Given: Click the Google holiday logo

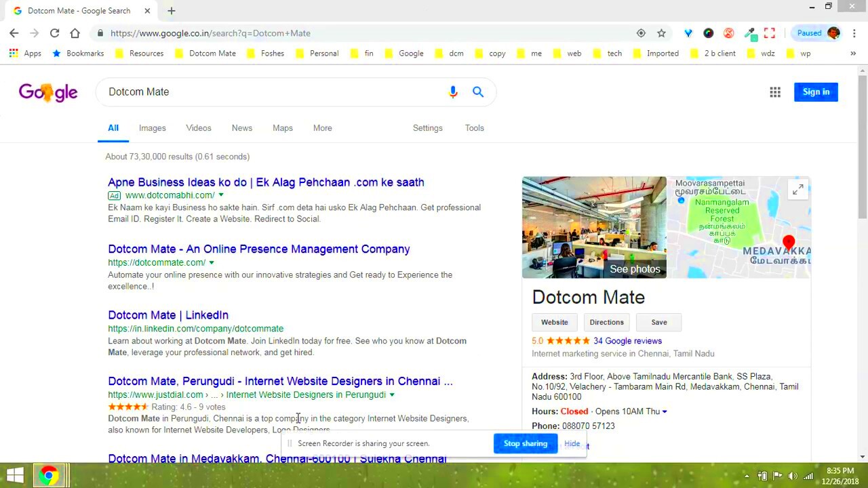Looking at the screenshot, I should [48, 92].
